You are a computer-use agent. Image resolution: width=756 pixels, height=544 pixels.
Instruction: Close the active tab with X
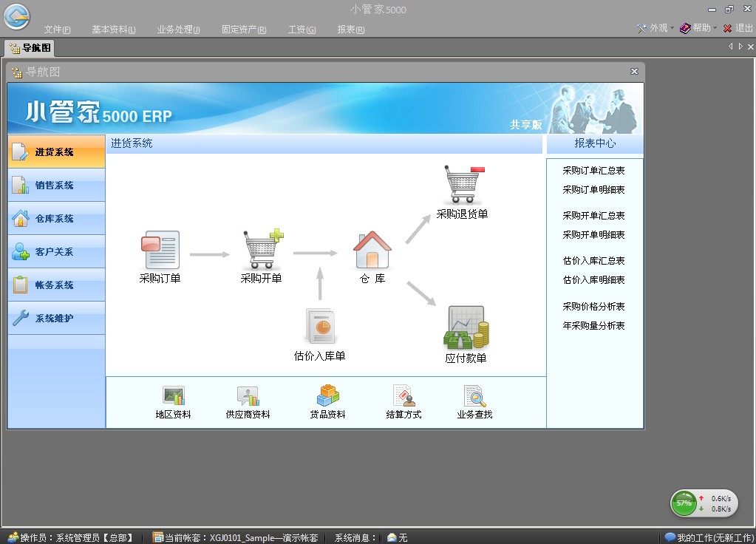click(x=751, y=47)
